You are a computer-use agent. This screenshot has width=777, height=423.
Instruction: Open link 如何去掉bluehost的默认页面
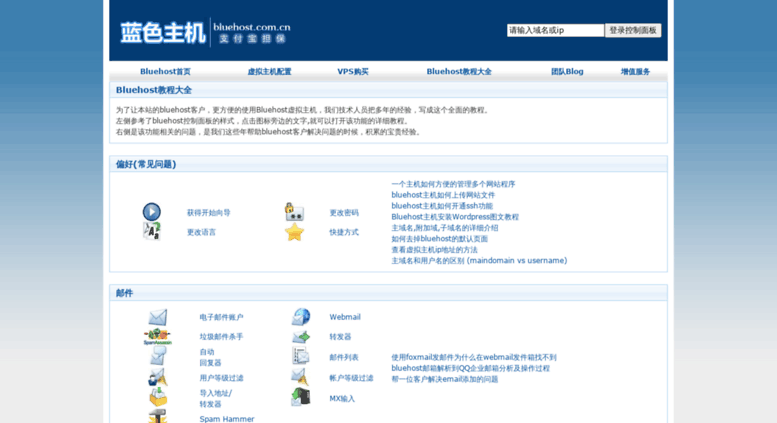point(440,238)
